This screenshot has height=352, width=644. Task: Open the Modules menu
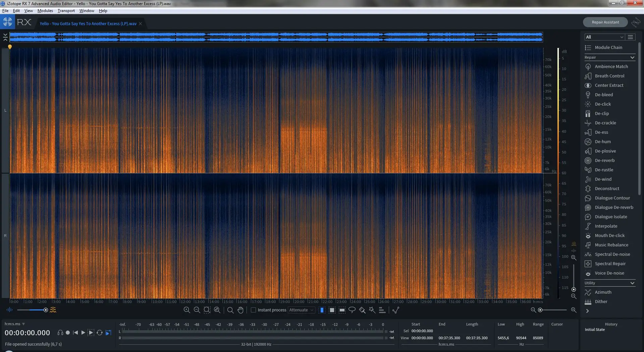(x=45, y=11)
